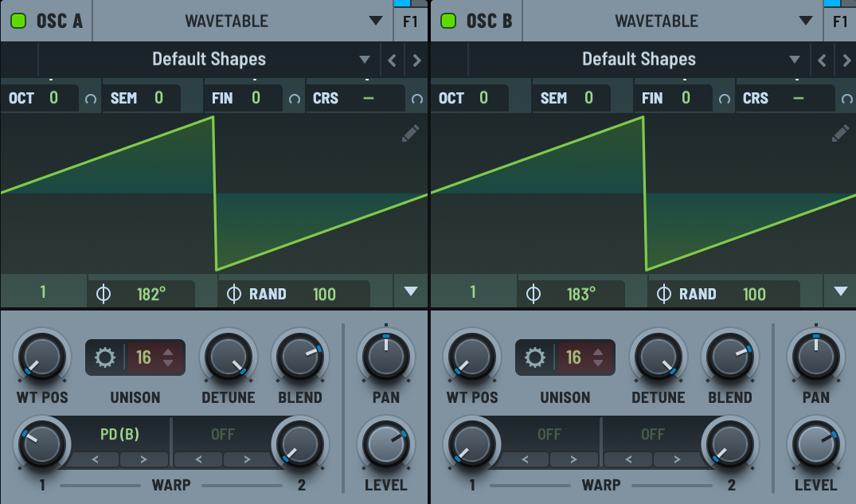The width and height of the screenshot is (856, 504).
Task: Open OSC A WAVETABLE type dropdown
Action: [x=243, y=21]
